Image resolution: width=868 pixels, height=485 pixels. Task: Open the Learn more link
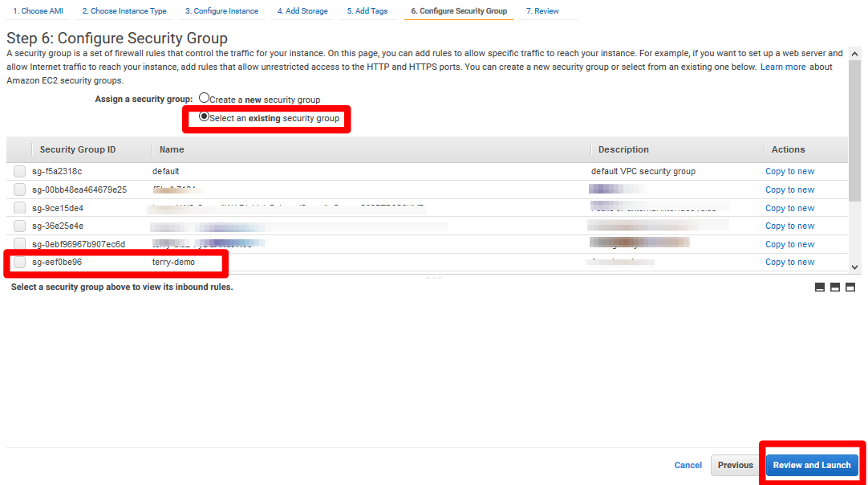click(x=783, y=67)
